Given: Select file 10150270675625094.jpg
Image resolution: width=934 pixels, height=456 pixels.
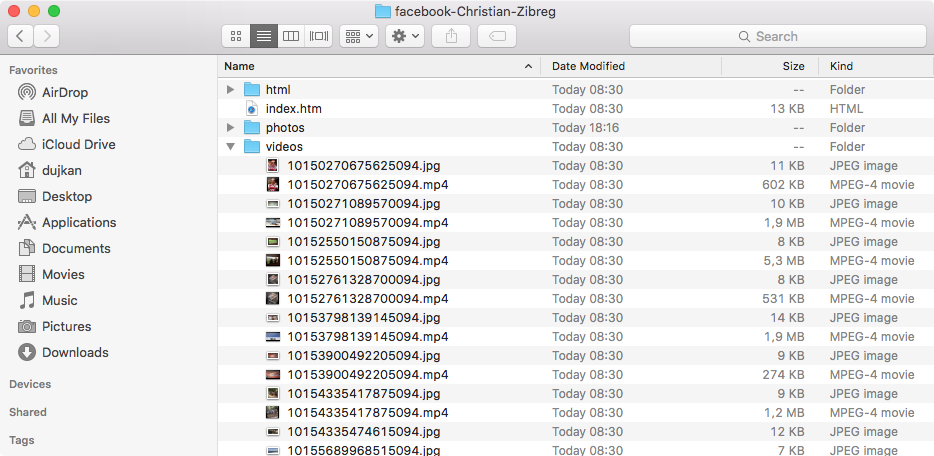Looking at the screenshot, I should coord(575,165).
